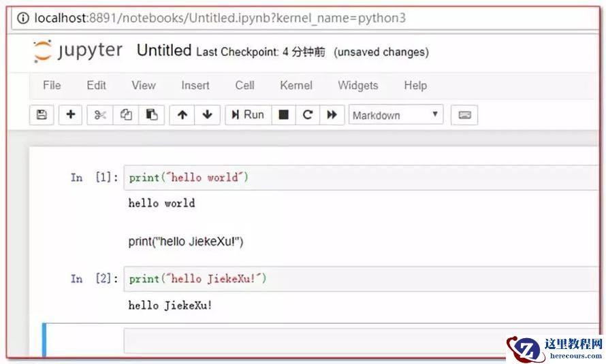Insert a cell below with plus icon
Image resolution: width=606 pixels, height=364 pixels.
pyautogui.click(x=70, y=115)
